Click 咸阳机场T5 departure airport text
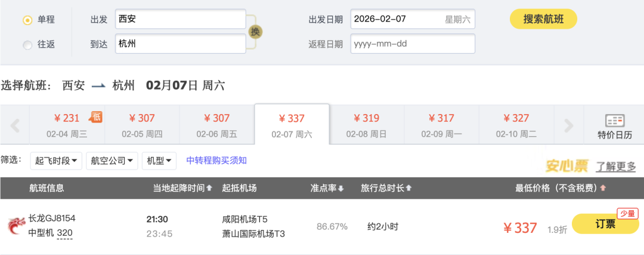The width and height of the screenshot is (644, 255). coord(244,219)
